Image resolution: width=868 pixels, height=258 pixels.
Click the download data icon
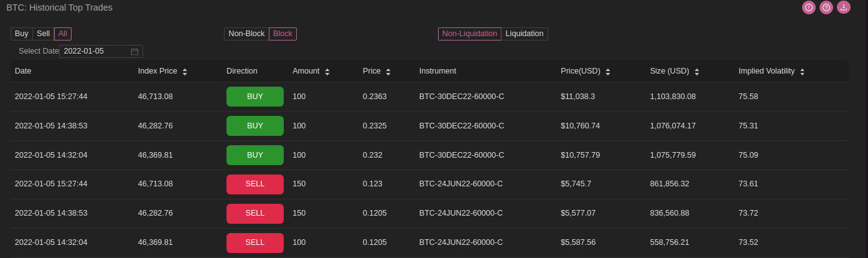point(844,7)
